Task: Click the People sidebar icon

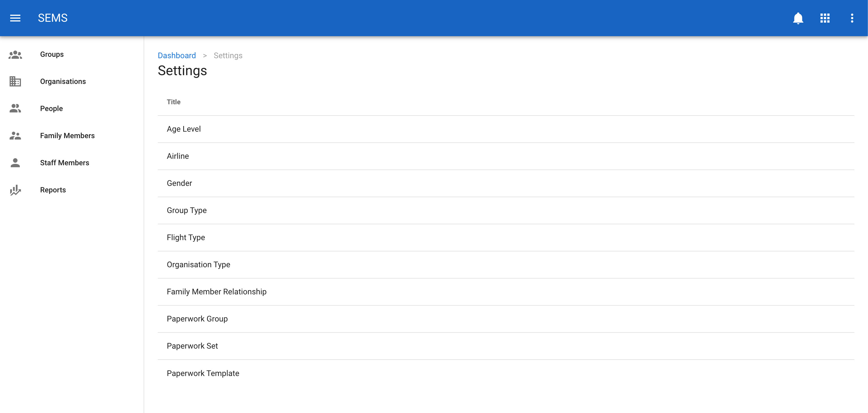Action: (x=15, y=108)
